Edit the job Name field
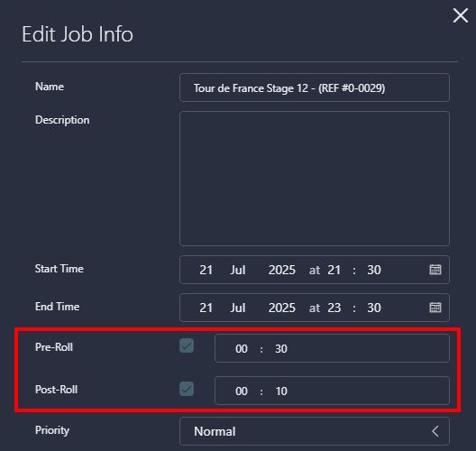Screen dimensions: 476x451 (x=315, y=87)
